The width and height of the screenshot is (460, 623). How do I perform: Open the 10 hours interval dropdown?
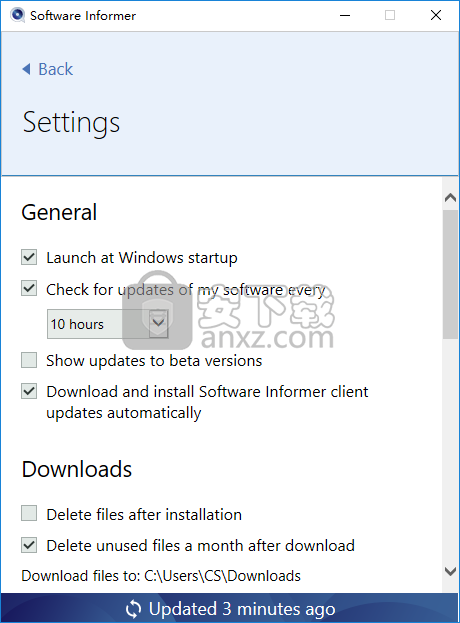click(108, 324)
